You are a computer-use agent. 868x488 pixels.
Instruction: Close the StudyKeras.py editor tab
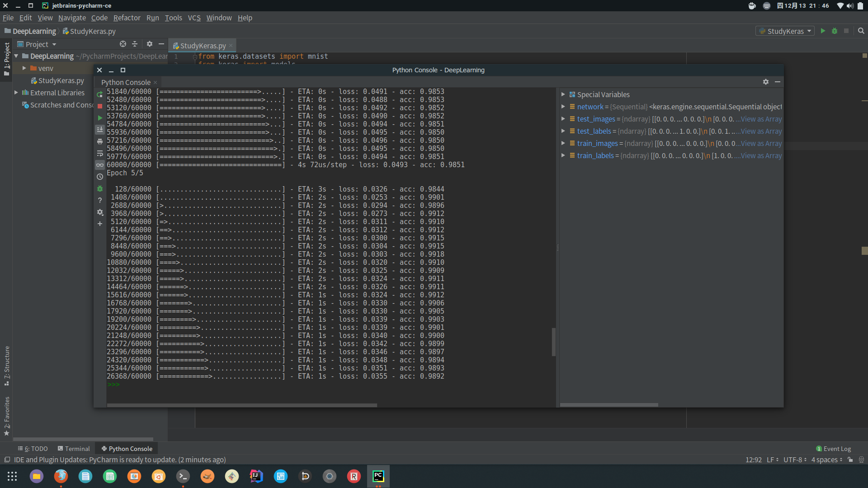[x=231, y=46]
